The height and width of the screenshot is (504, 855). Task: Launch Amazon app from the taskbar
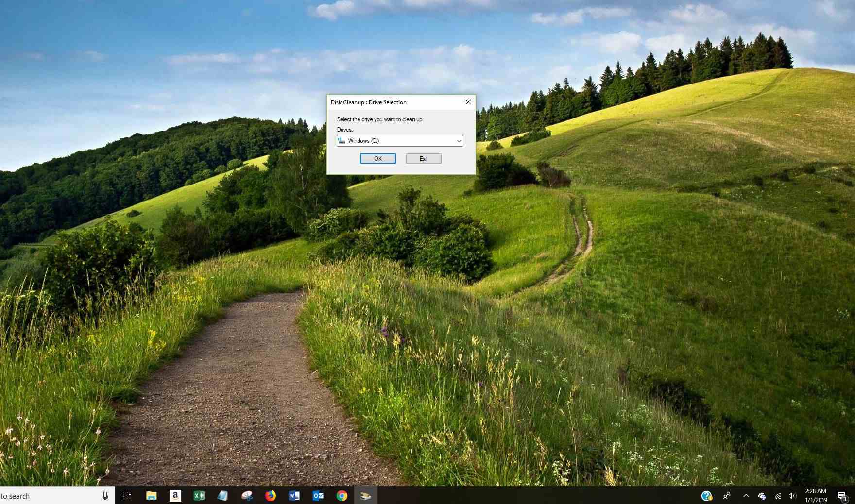(x=175, y=496)
